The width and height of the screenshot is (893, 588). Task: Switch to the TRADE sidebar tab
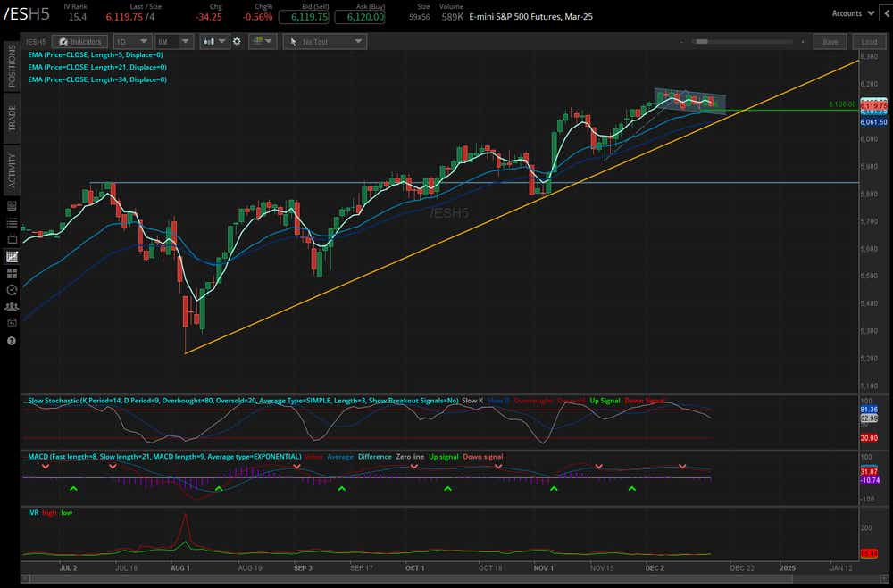click(x=12, y=114)
